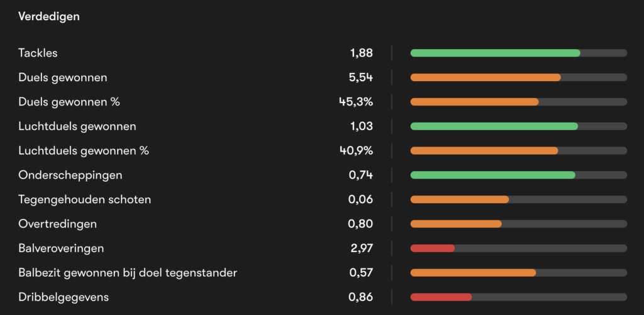644x315 pixels.
Task: Click the 40,9% luchtduels value
Action: click(356, 151)
